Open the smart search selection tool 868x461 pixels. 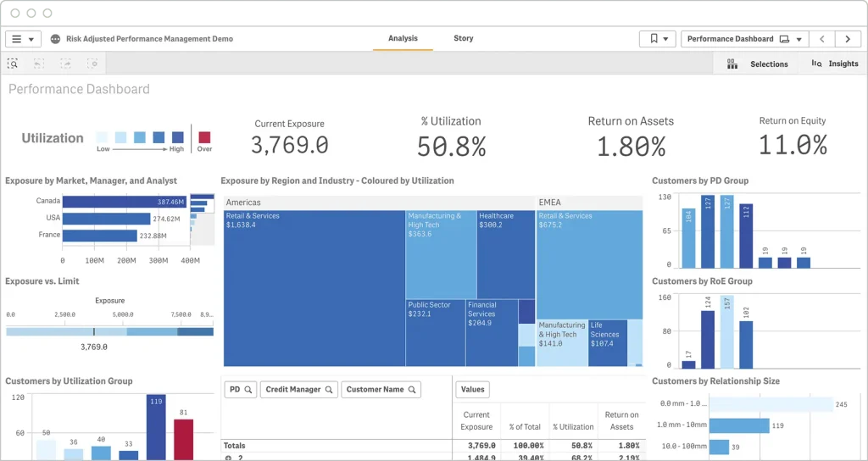(x=13, y=64)
